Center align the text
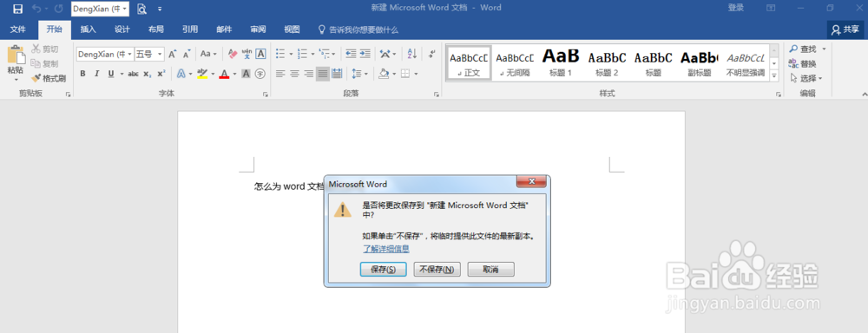The height and width of the screenshot is (333, 868). [294, 74]
